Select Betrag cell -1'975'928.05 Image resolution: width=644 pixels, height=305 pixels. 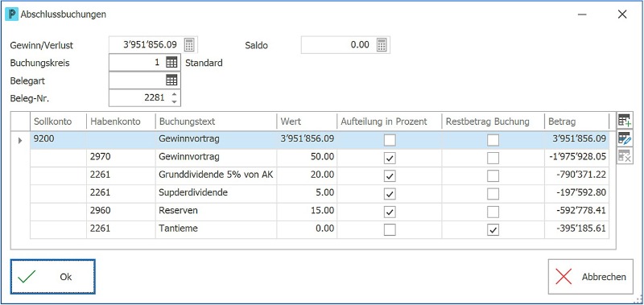tap(576, 158)
